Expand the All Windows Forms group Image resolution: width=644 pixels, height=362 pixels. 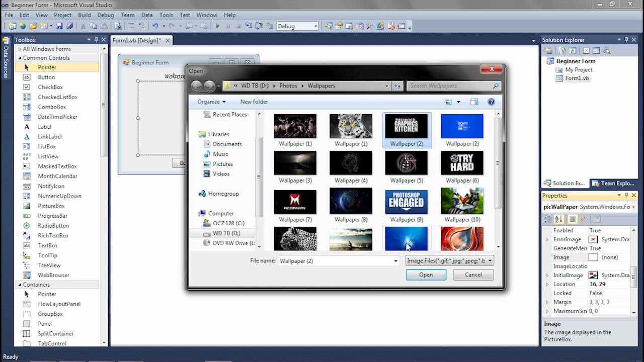click(x=20, y=49)
